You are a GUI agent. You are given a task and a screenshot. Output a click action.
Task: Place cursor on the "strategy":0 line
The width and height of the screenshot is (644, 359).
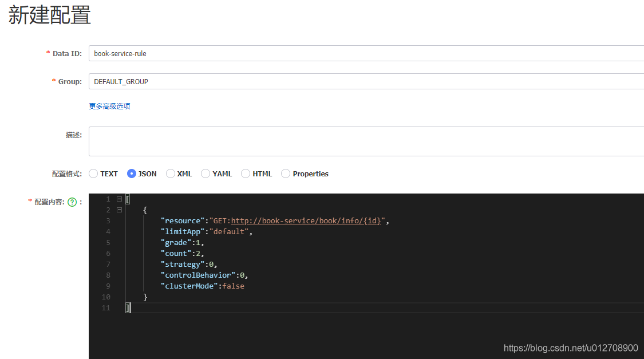point(189,265)
